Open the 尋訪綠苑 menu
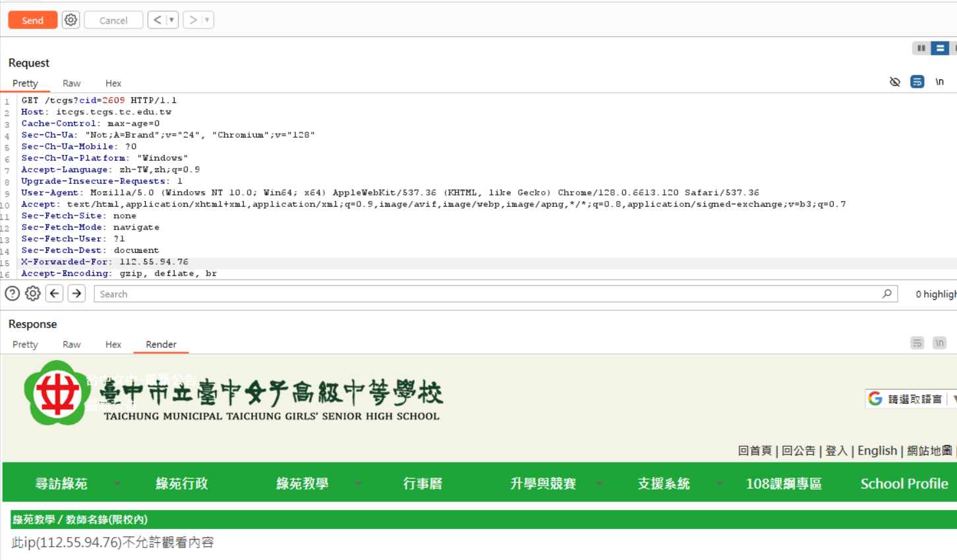 coord(61,484)
